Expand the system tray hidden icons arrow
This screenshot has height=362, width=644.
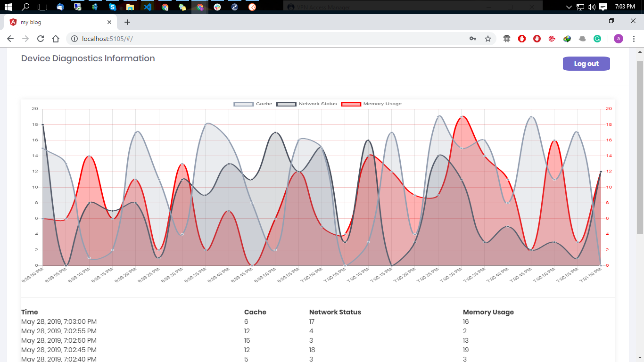569,7
